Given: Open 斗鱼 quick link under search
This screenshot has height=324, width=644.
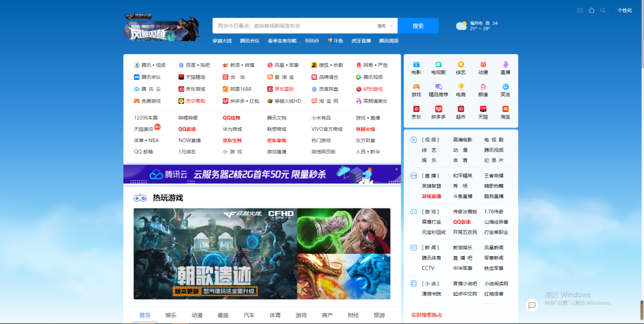Looking at the screenshot, I should [335, 40].
